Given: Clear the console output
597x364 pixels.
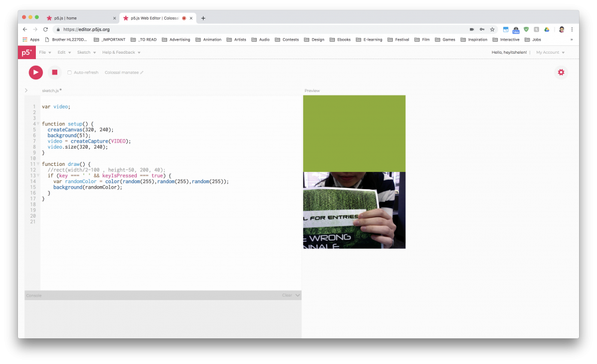Looking at the screenshot, I should [287, 295].
